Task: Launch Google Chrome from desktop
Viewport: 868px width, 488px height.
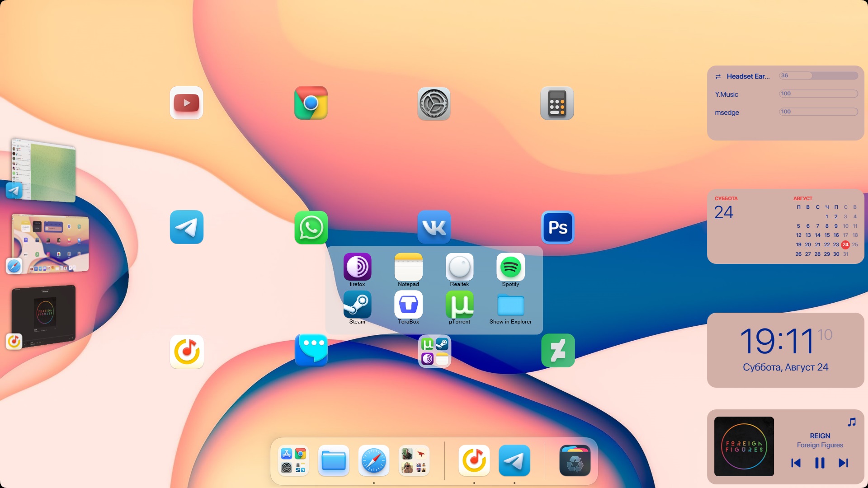Action: pos(311,103)
